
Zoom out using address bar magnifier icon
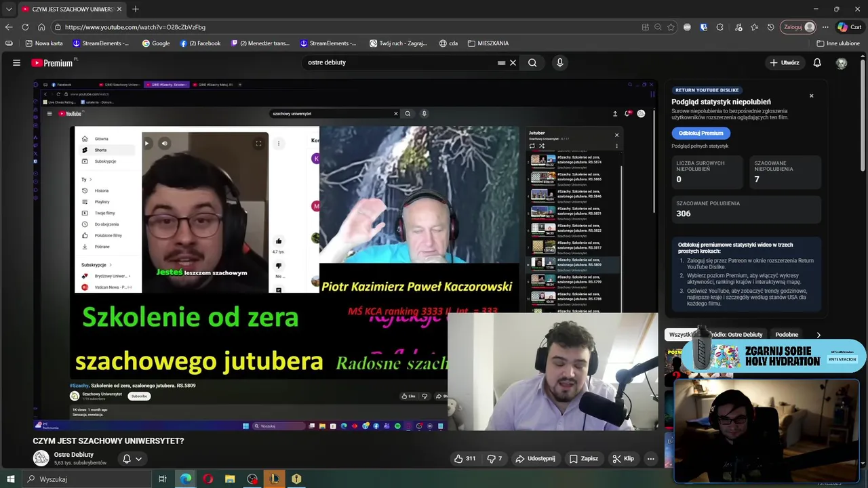pos(658,27)
